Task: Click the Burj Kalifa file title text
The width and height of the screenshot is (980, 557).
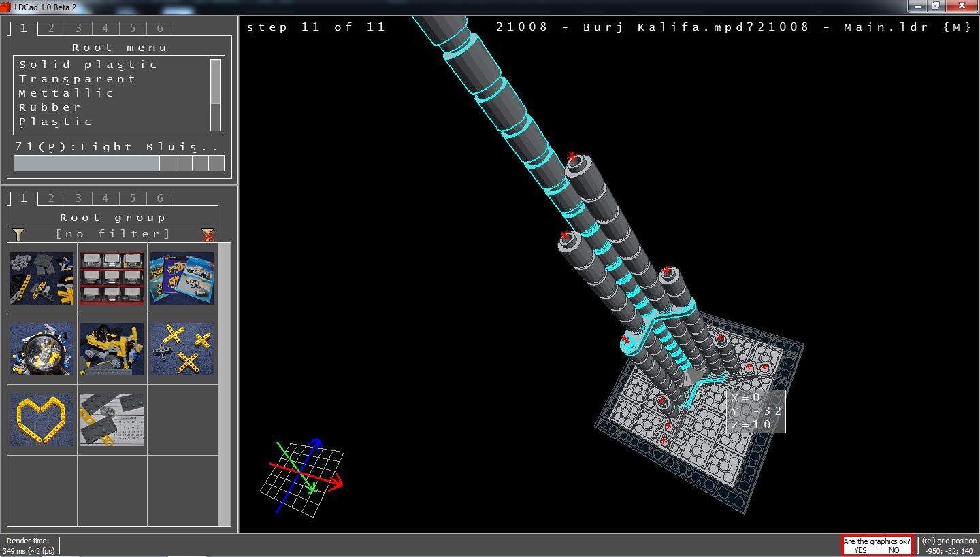Action: coord(734,27)
